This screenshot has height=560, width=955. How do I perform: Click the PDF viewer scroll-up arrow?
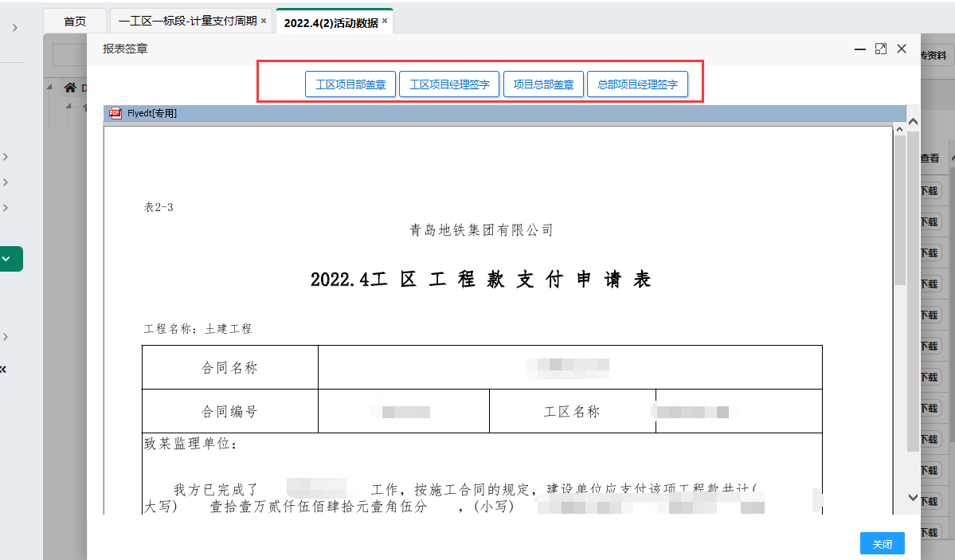click(913, 122)
